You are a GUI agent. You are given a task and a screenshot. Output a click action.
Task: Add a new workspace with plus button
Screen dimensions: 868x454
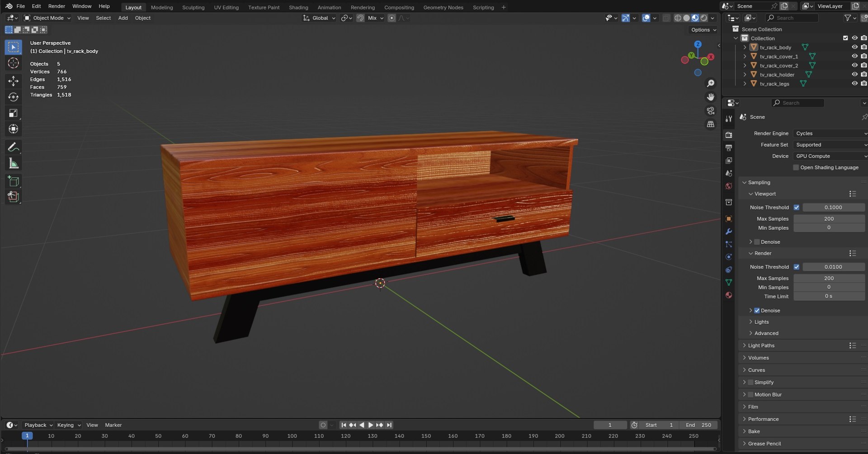point(503,7)
